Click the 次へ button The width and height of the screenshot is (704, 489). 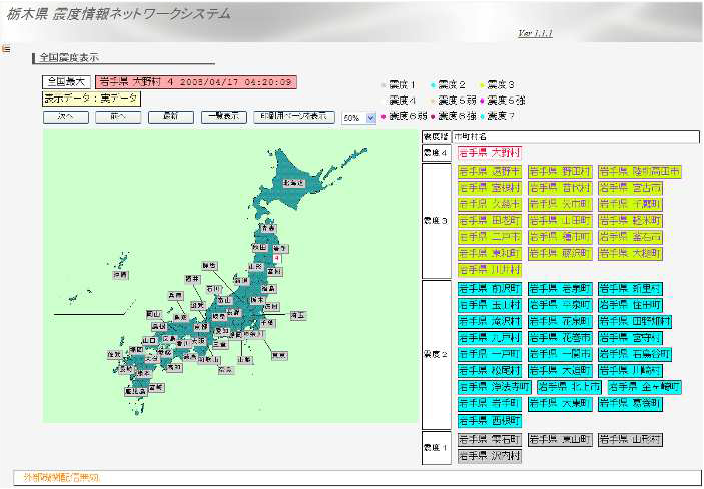coord(66,117)
